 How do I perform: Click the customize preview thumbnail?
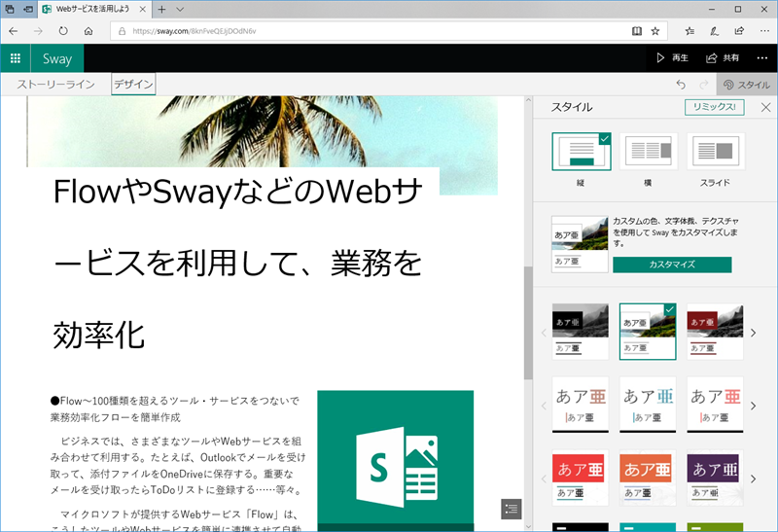point(580,244)
